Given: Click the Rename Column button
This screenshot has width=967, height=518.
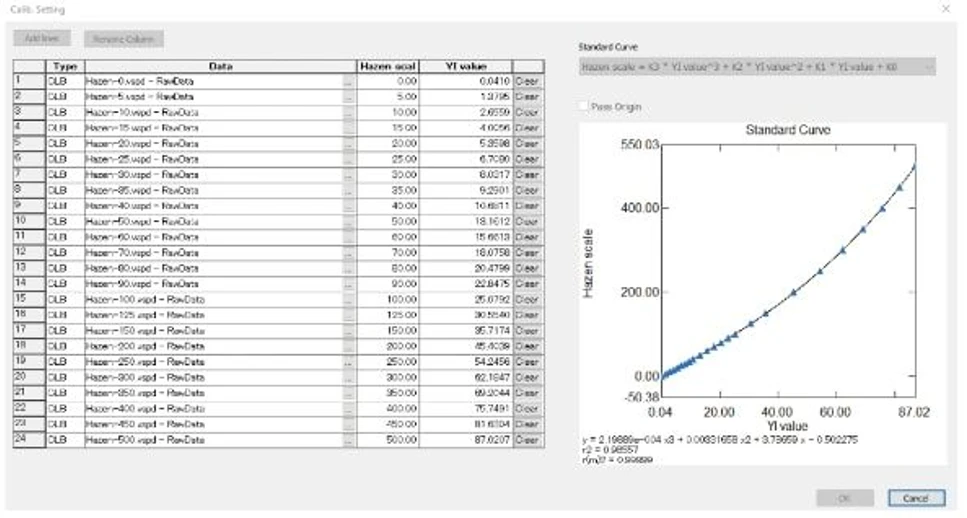Looking at the screenshot, I should click(x=124, y=39).
